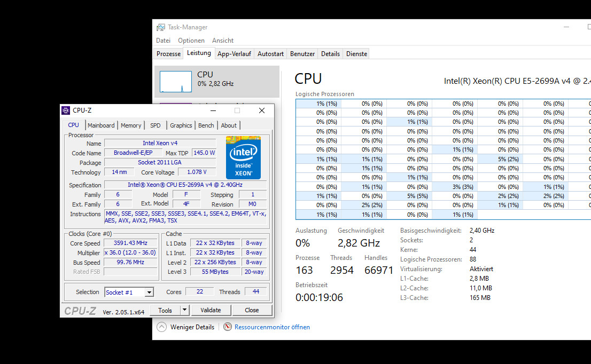Open the Datei menu

163,40
